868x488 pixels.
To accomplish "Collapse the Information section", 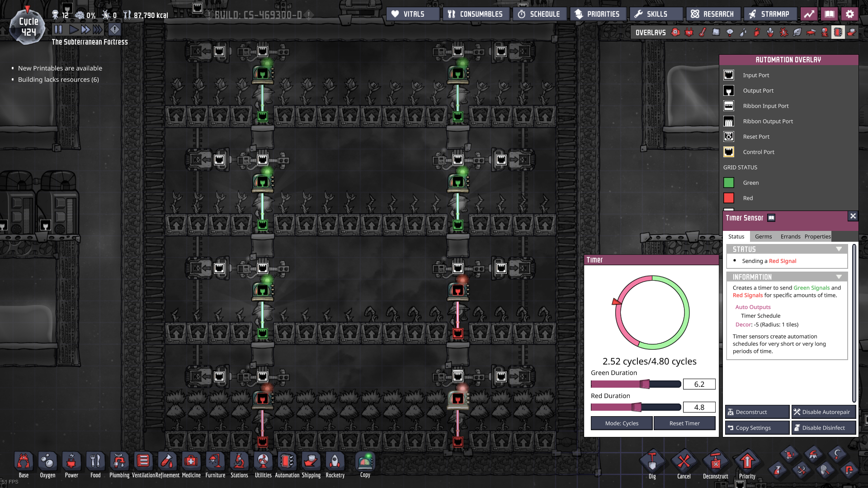I will tap(839, 277).
